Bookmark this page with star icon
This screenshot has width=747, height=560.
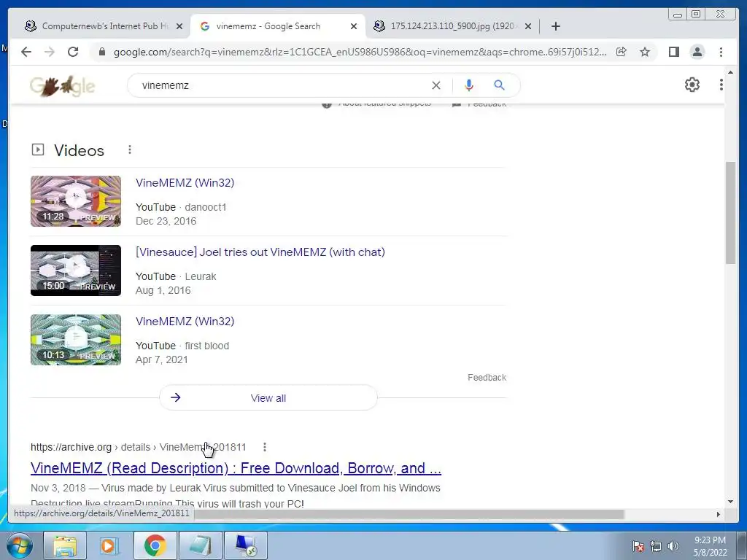point(645,52)
